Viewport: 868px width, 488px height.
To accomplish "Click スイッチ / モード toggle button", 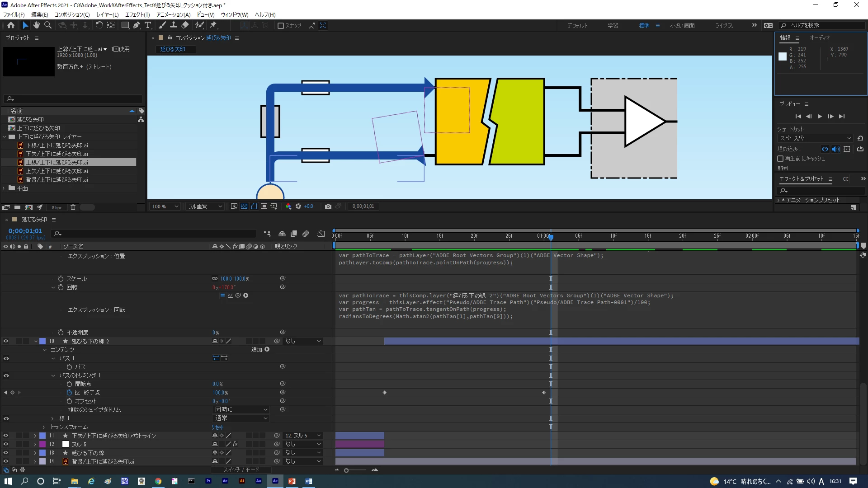I will 241,470.
